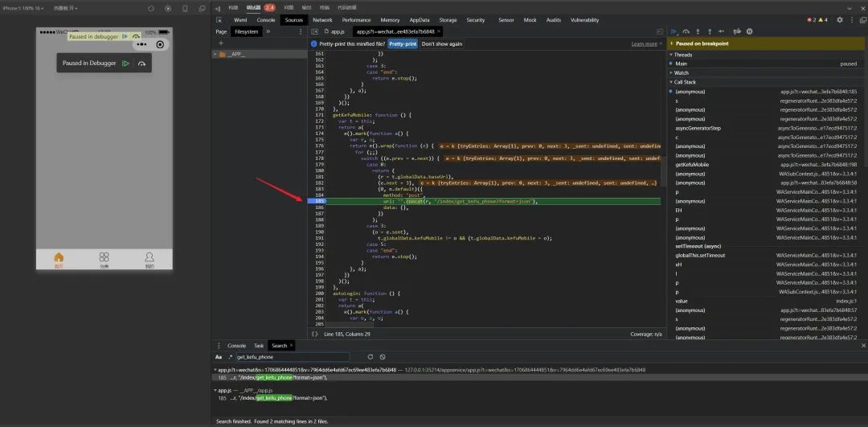This screenshot has width=868, height=427.
Task: Toggle simulator phone device icon
Action: [185, 8]
